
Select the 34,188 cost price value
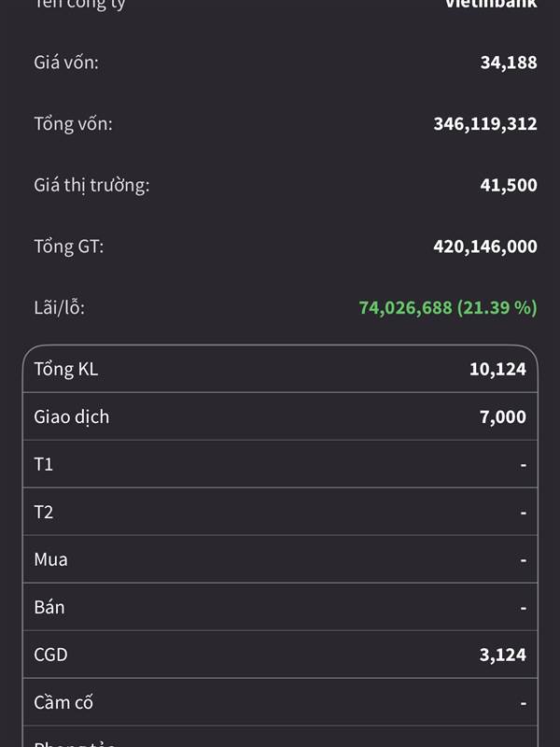[x=509, y=63]
